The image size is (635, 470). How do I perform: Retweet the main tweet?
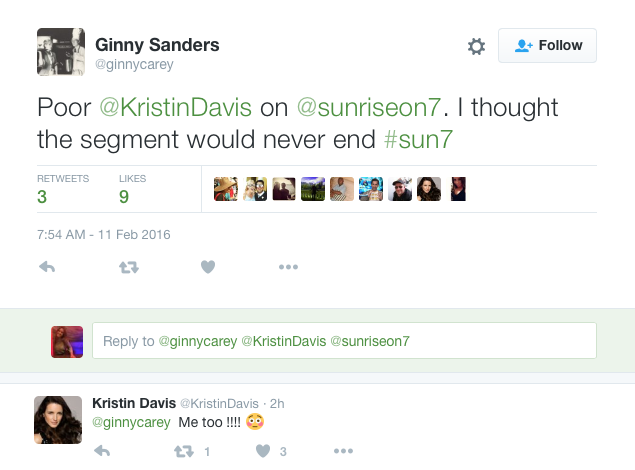point(129,267)
